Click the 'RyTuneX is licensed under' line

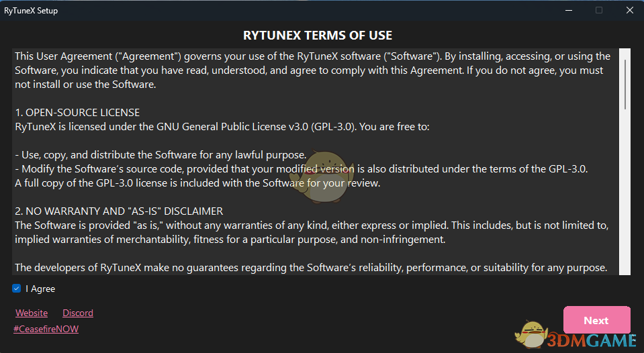222,126
